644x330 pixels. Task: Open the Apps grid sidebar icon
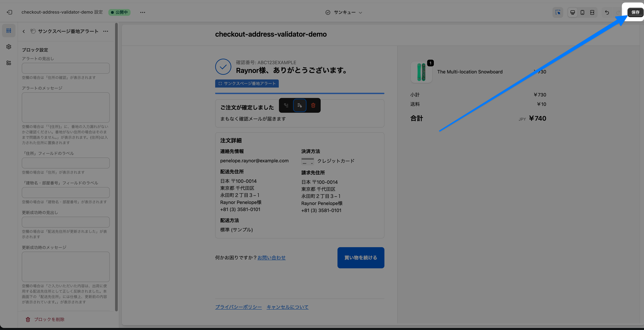point(9,63)
